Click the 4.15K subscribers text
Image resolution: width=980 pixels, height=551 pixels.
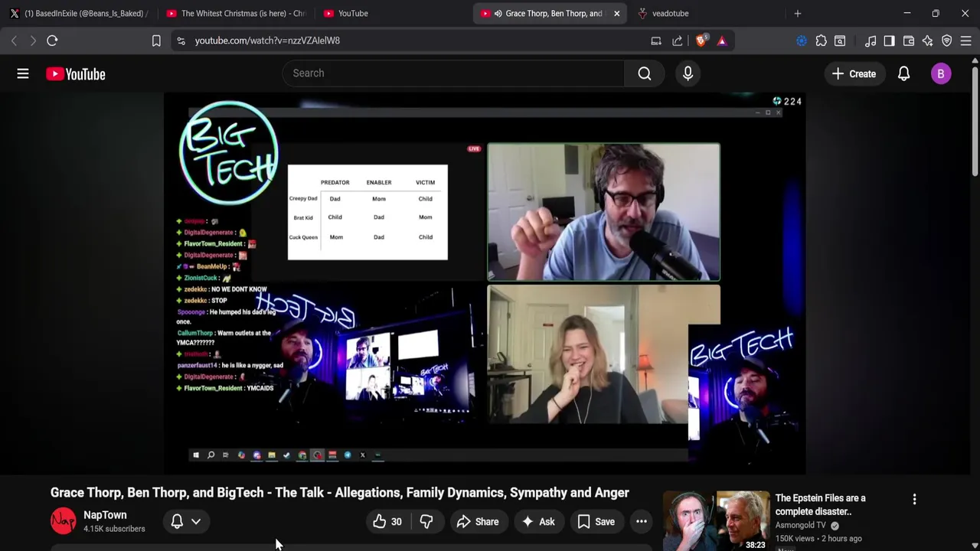click(114, 529)
